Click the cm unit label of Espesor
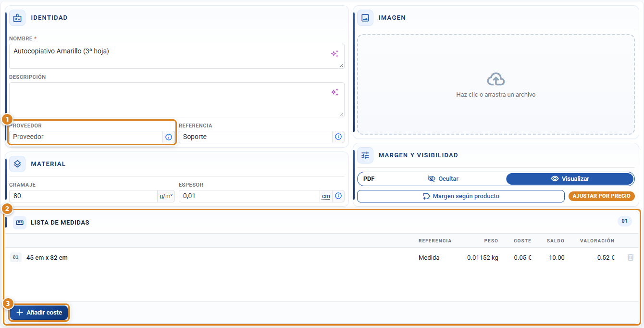 coord(326,196)
